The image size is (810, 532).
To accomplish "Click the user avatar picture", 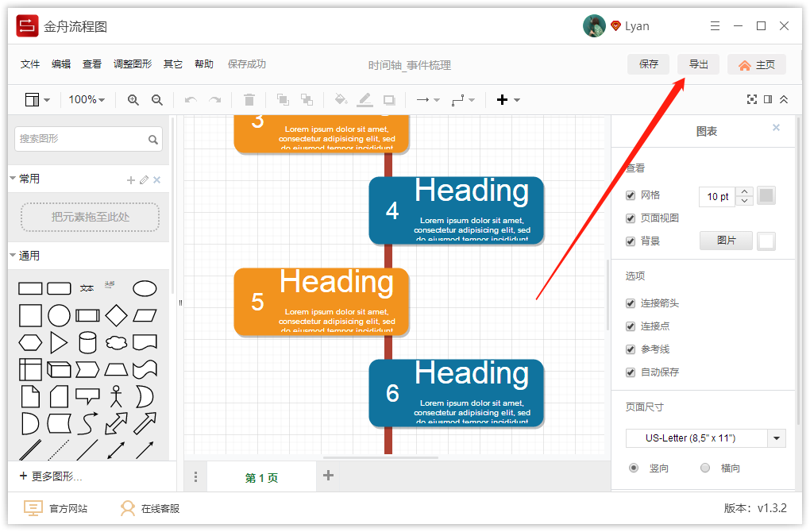I will pos(594,26).
